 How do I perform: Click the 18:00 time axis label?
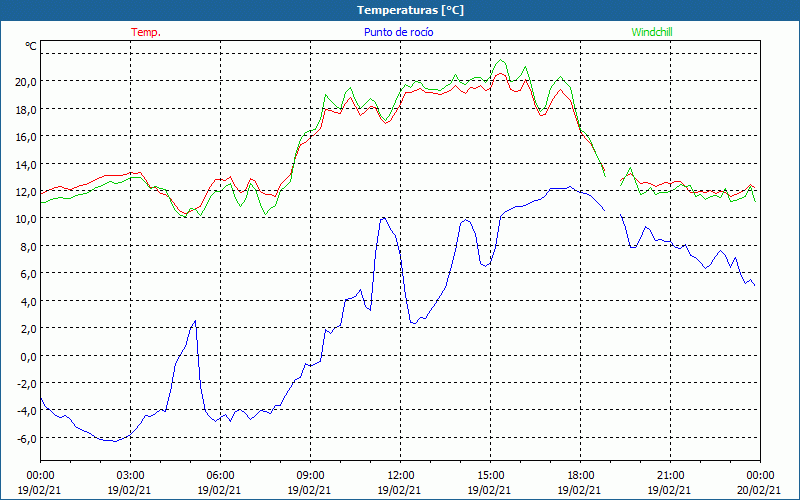(x=581, y=476)
